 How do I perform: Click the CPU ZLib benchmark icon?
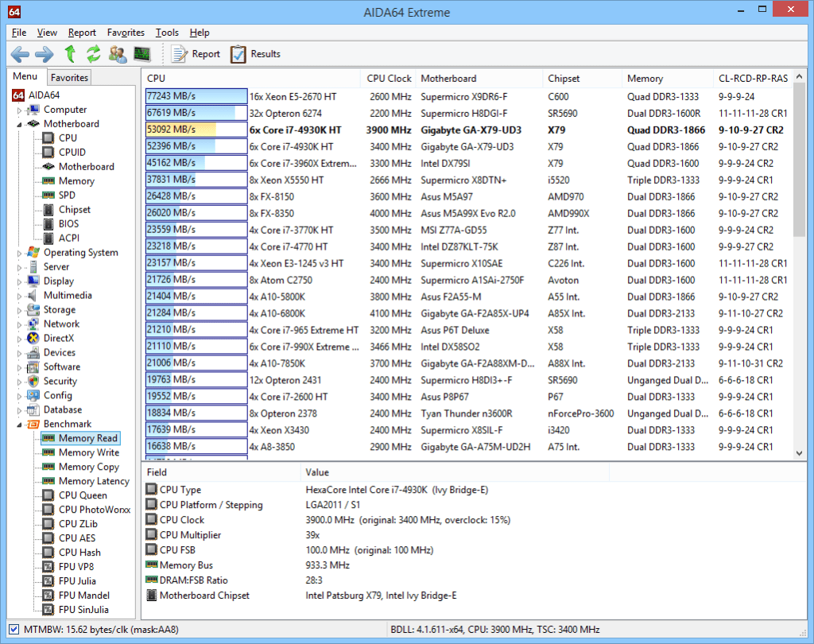(48, 524)
